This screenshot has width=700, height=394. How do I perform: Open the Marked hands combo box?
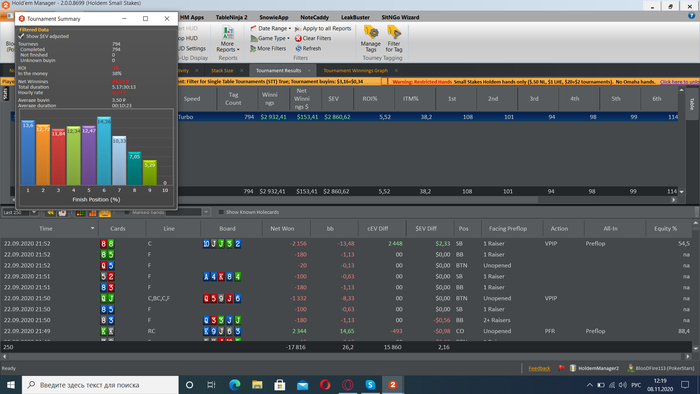(188, 212)
